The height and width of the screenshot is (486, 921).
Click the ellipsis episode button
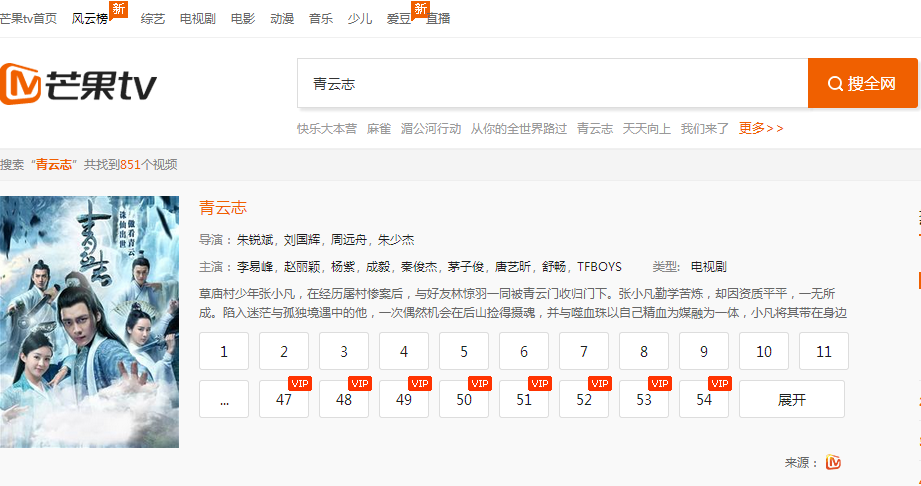pos(224,400)
